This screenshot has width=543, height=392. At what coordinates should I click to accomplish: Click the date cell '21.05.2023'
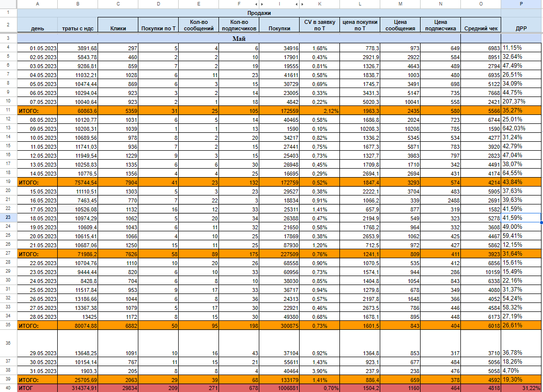click(x=37, y=245)
